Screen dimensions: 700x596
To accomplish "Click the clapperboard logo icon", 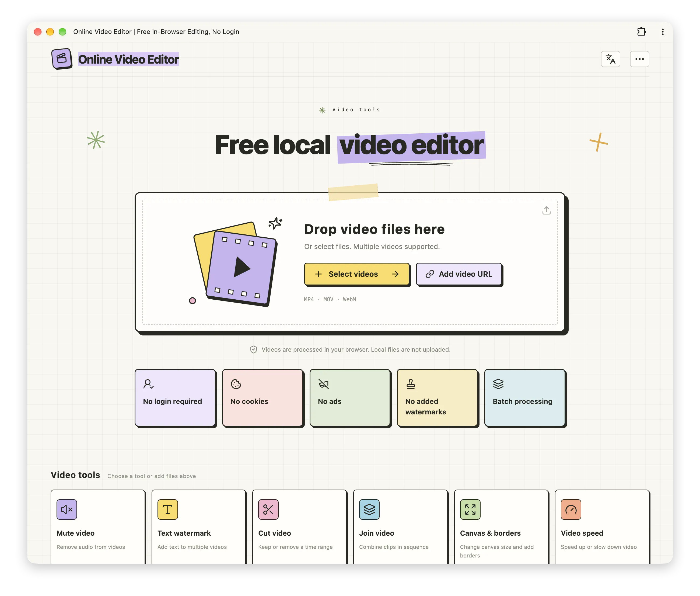I will 61,59.
